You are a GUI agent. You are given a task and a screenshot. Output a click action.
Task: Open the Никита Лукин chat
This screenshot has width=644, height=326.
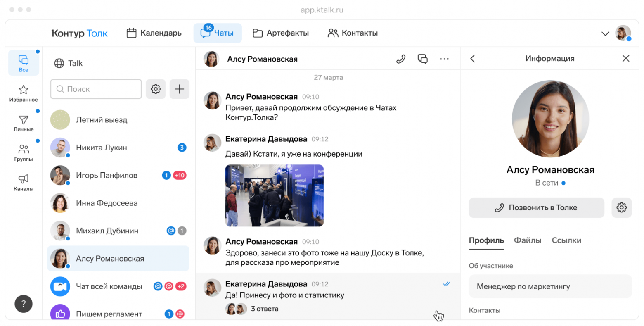tap(118, 148)
